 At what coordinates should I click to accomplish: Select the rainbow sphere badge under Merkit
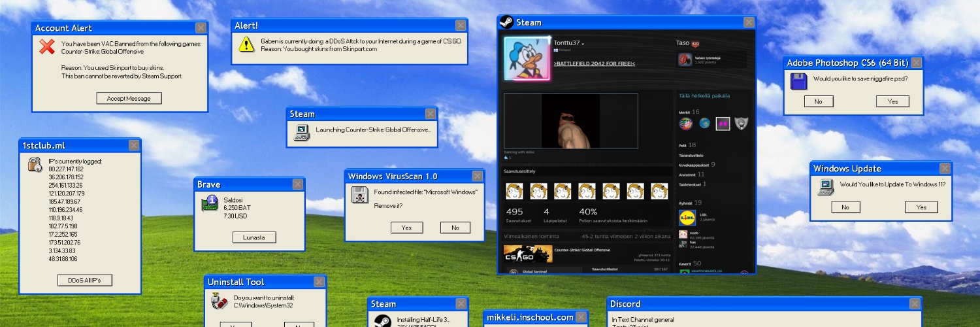686,123
